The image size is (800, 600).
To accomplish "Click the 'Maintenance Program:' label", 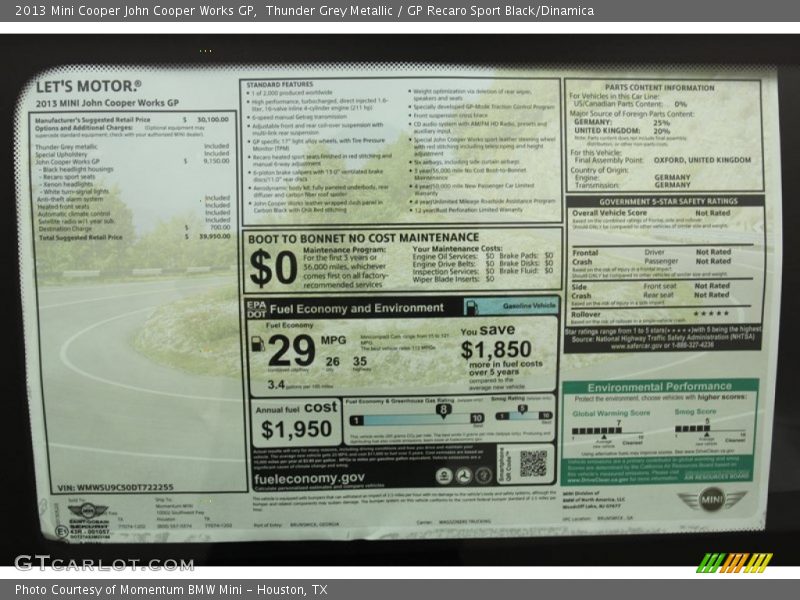I will pyautogui.click(x=344, y=249).
